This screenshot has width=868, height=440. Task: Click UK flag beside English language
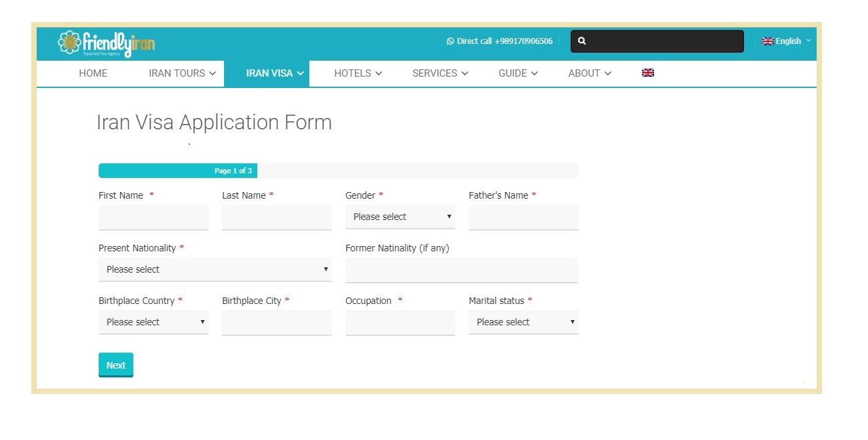point(767,41)
